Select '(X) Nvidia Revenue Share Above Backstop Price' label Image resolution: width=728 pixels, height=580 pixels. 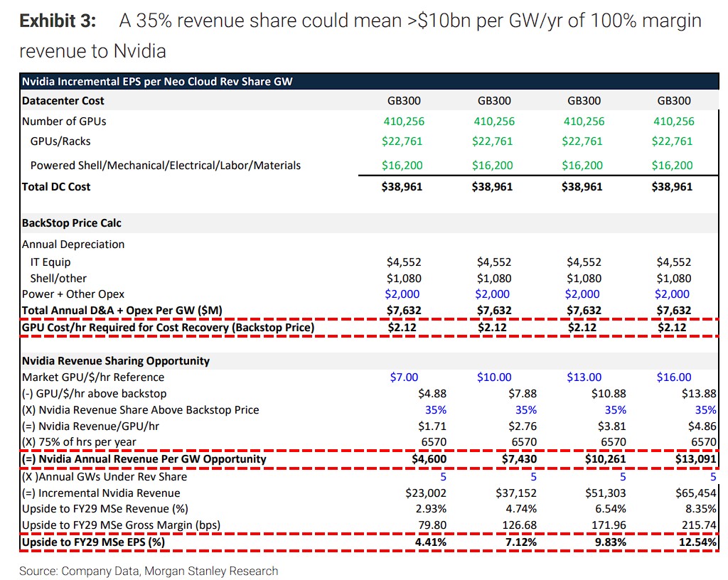tap(141, 410)
